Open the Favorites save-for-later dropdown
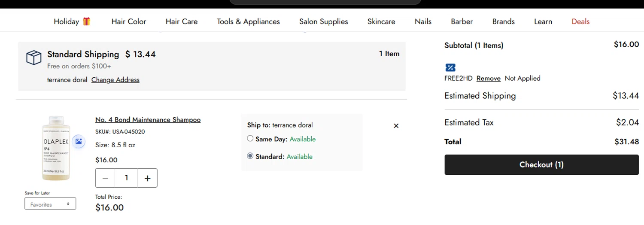 tap(50, 204)
